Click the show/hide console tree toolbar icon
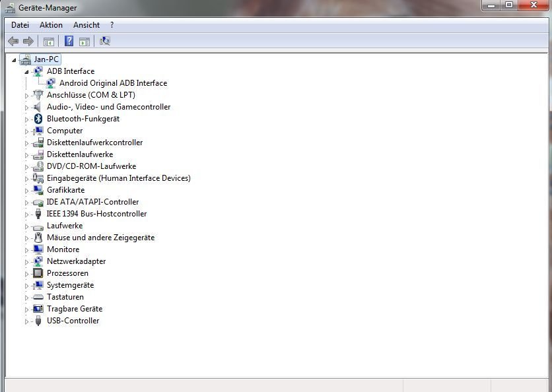This screenshot has height=392, width=552. (x=49, y=42)
